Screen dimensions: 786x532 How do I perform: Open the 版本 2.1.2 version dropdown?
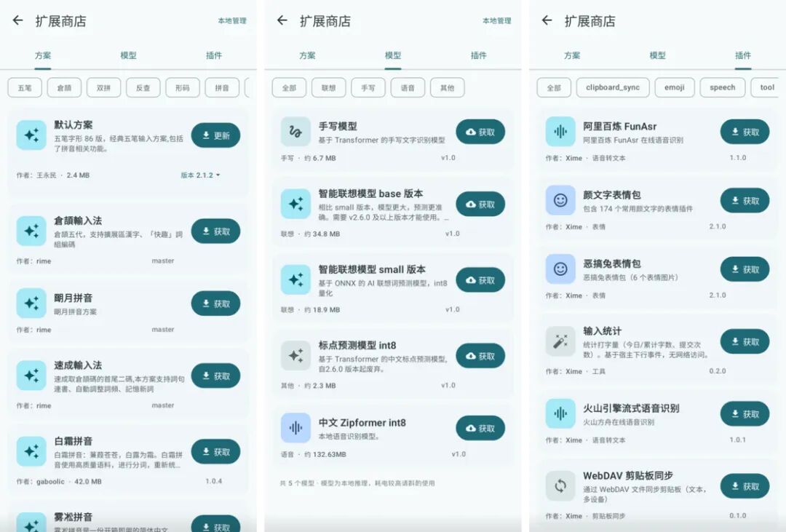tap(200, 175)
